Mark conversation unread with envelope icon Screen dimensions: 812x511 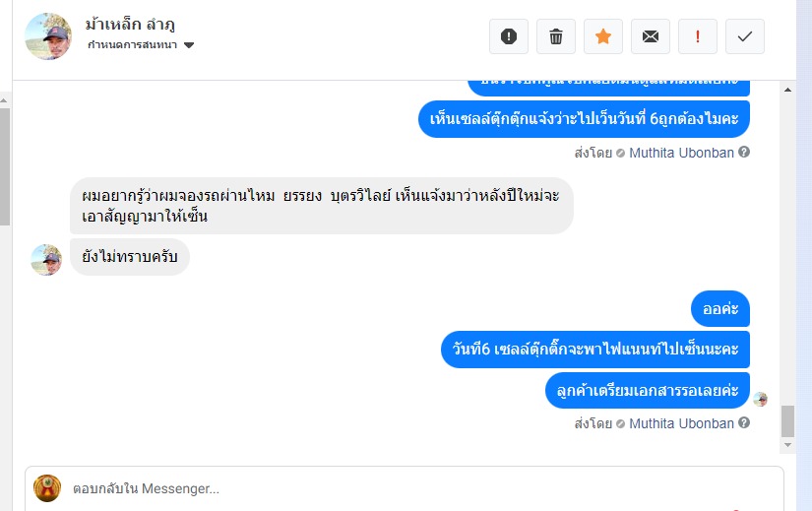click(651, 36)
